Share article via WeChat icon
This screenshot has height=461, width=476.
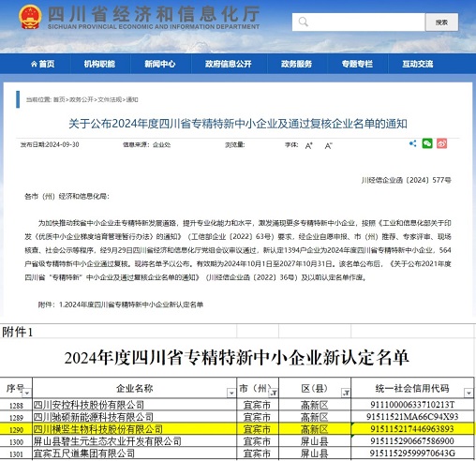[x=427, y=143]
